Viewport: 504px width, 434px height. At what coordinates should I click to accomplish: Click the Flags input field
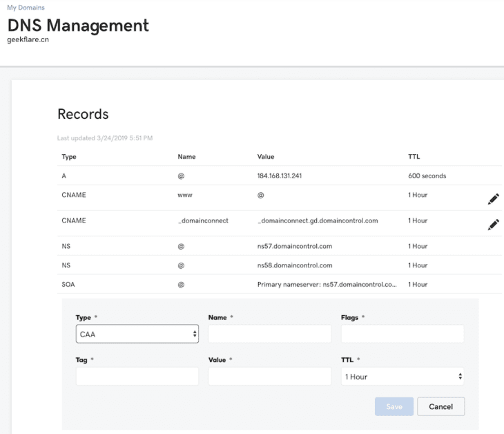coord(403,334)
